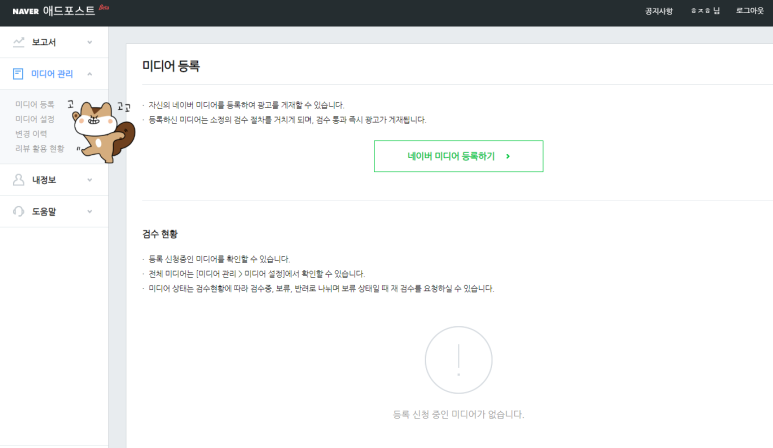Screen dimensions: 773x448
Task: Expand the 보고서 menu chevron
Action: 90,42
